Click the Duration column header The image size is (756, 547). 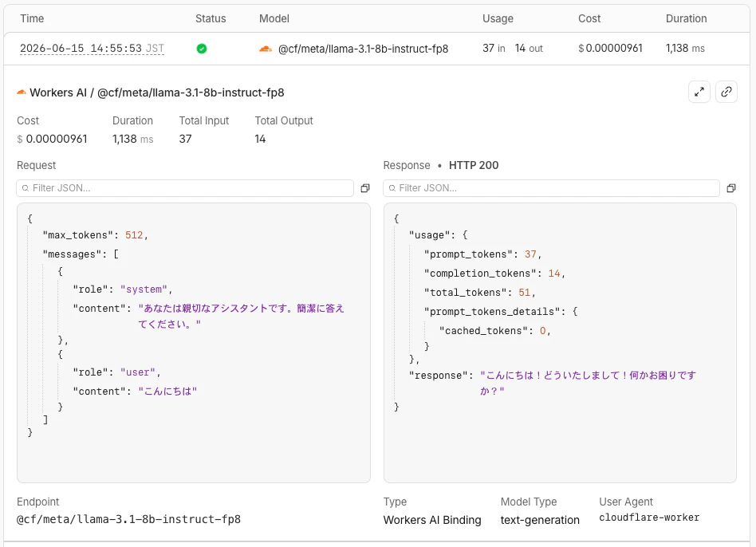686,18
